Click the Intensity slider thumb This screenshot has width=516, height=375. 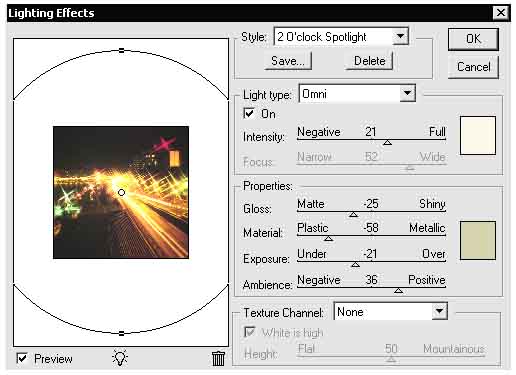click(387, 142)
